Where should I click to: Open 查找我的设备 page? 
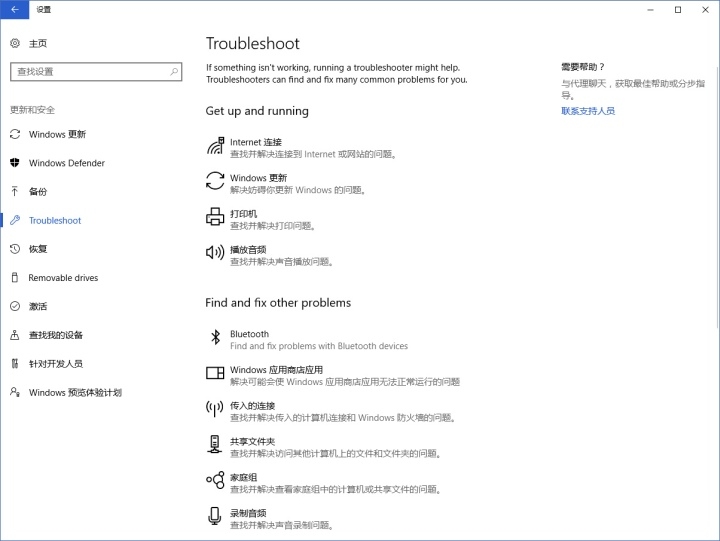pyautogui.click(x=56, y=335)
